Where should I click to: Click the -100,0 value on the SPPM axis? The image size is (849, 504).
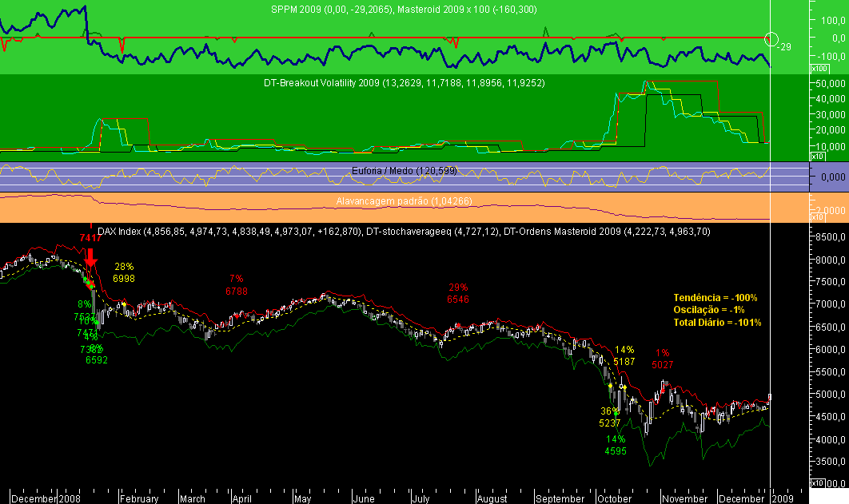(832, 56)
